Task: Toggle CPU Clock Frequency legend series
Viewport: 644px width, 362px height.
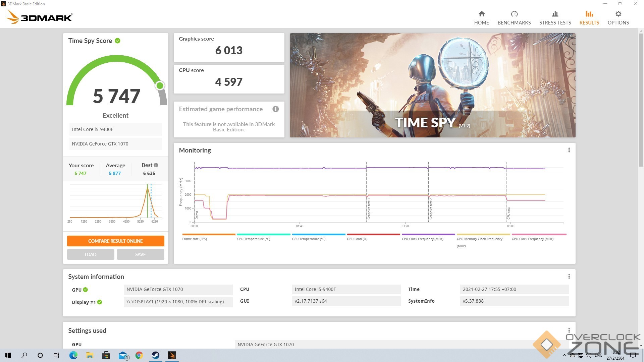Action: [x=422, y=239]
